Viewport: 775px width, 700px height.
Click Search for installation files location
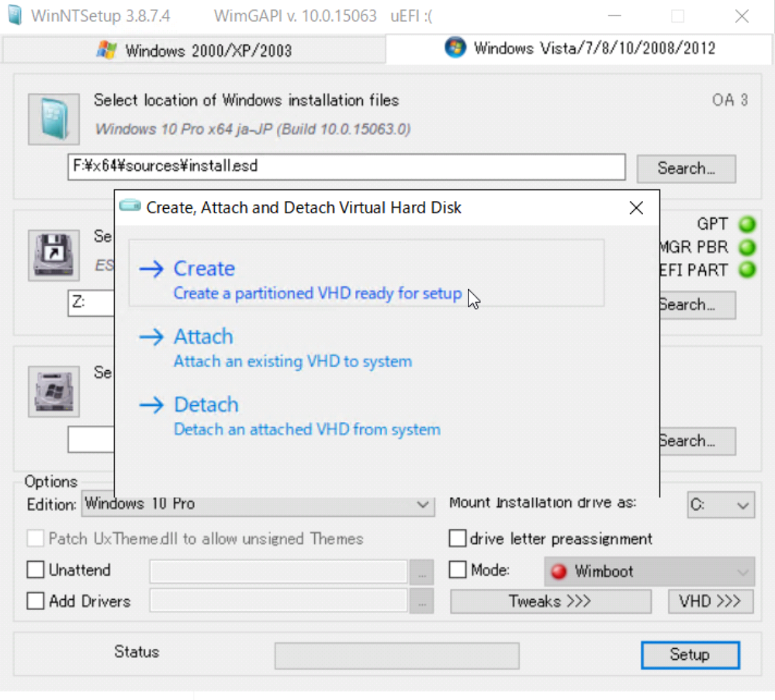point(686,168)
